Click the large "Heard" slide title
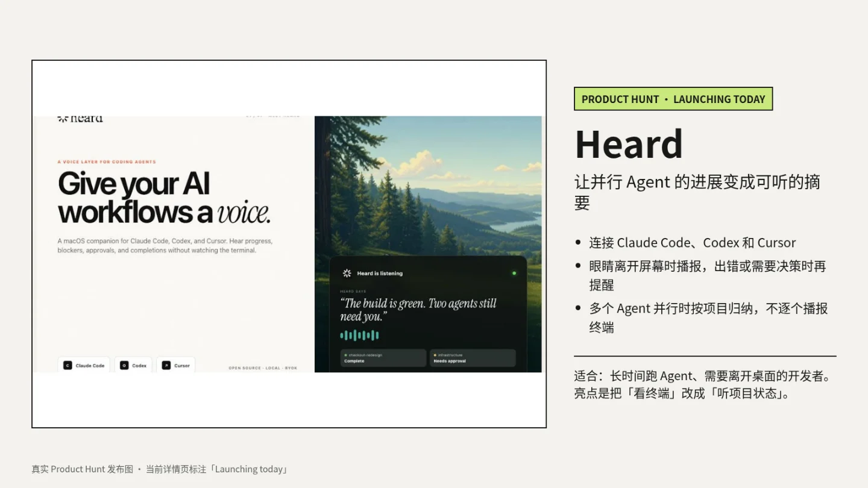Screen dimensions: 868x488 (629, 145)
